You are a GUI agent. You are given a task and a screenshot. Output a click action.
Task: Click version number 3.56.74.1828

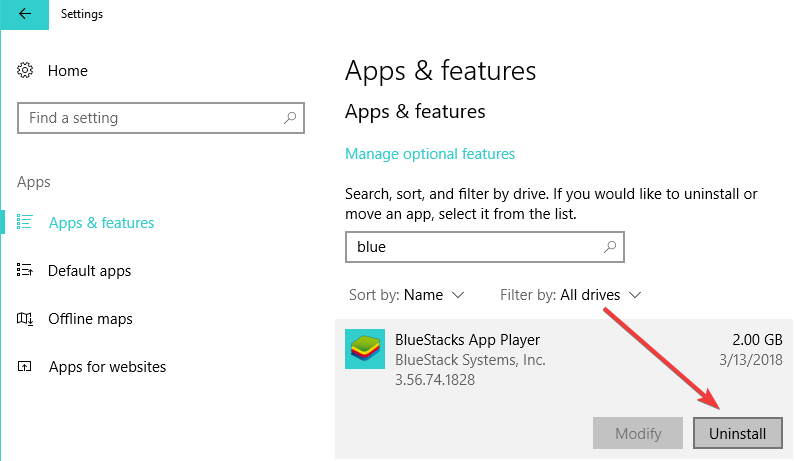tap(435, 380)
